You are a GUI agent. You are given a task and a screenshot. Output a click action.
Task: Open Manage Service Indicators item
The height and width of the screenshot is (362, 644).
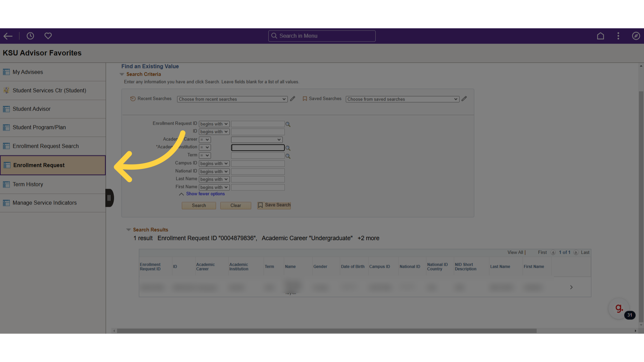point(53,203)
